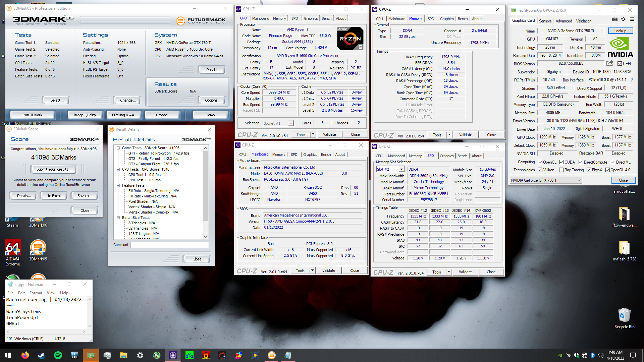
Task: Open File Explorer from the taskbar
Action: pos(123,355)
